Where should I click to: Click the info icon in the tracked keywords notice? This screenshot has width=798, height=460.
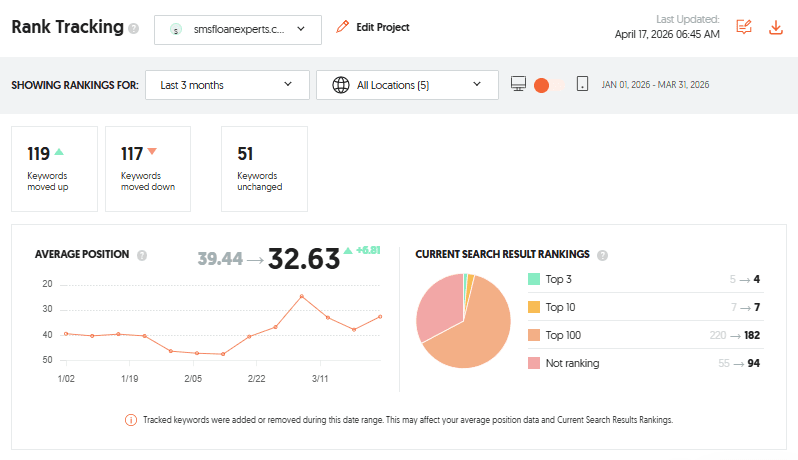click(131, 420)
